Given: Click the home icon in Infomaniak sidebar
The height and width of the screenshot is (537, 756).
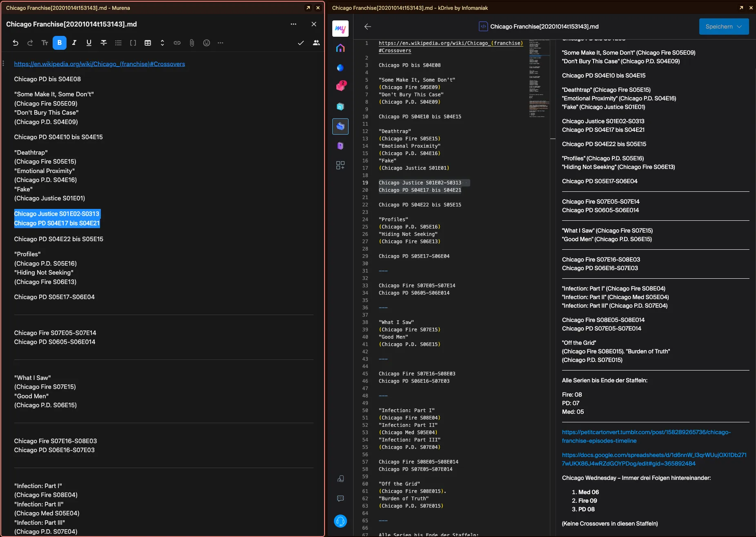Looking at the screenshot, I should coord(340,48).
